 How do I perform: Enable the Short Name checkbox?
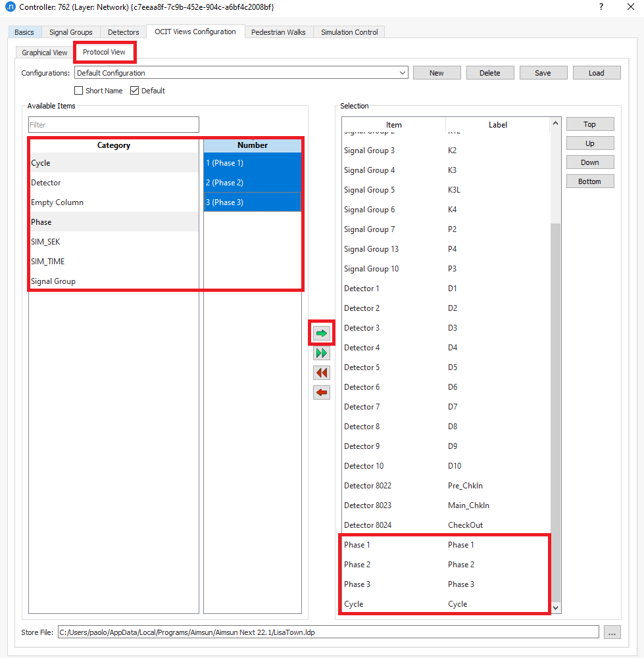coord(79,91)
